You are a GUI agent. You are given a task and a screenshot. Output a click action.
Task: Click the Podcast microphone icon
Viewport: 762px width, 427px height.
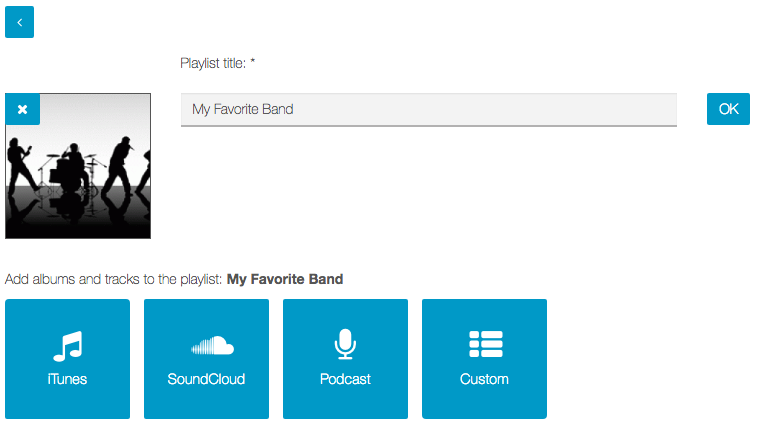pos(346,344)
